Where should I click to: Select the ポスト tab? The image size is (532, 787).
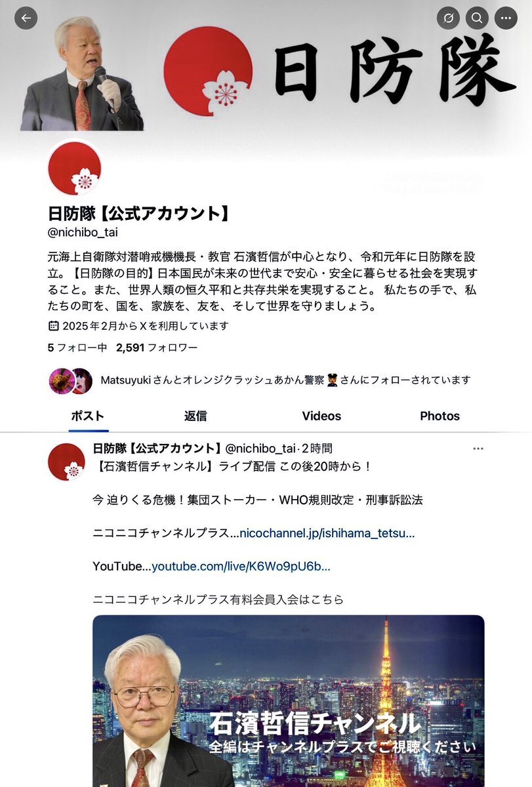(87, 416)
